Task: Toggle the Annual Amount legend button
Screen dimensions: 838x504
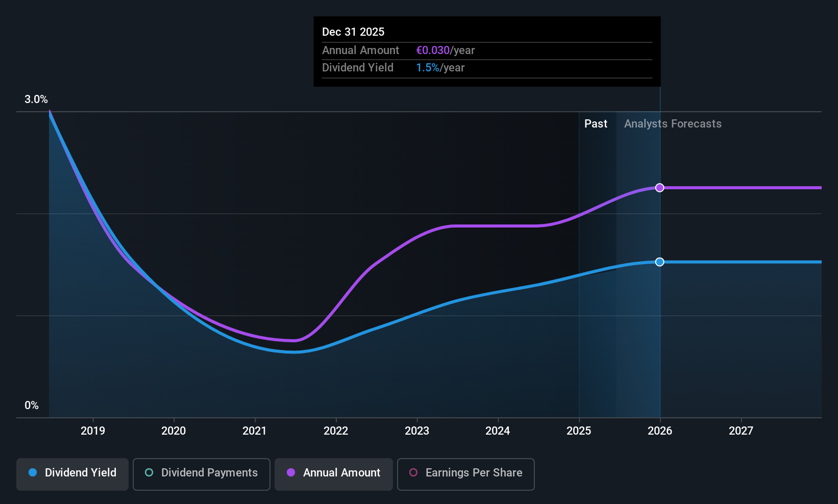Action: (x=334, y=474)
